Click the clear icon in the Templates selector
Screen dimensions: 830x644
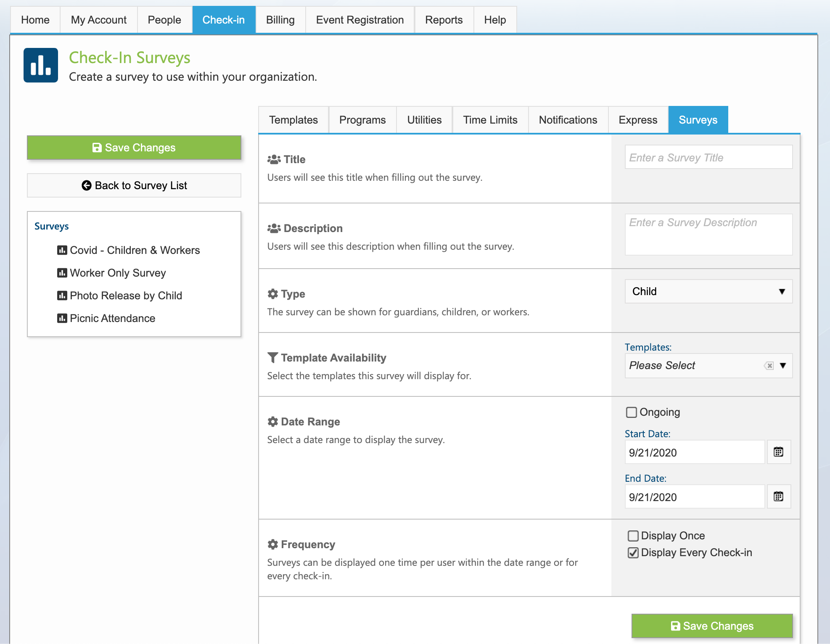click(769, 365)
